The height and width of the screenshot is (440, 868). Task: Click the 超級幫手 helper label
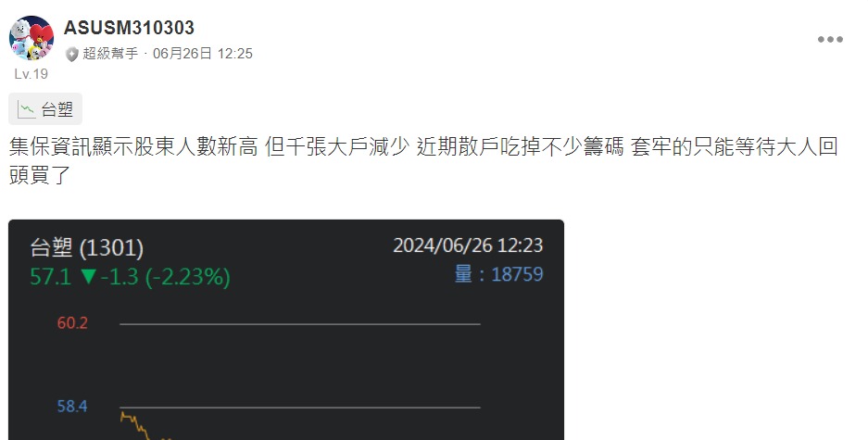point(110,54)
